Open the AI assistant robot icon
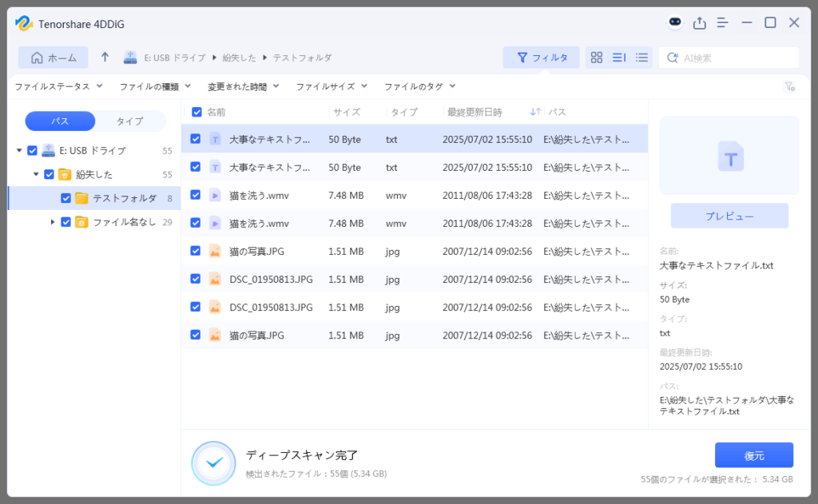818x504 pixels. pos(674,22)
